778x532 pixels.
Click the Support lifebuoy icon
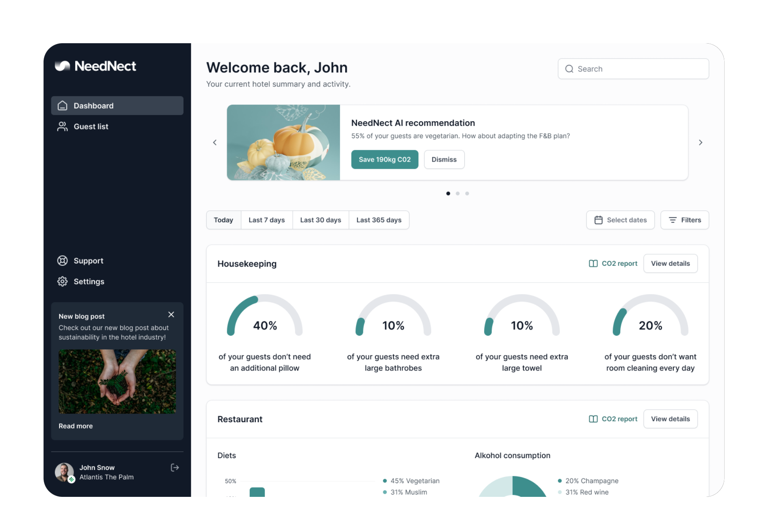tap(62, 261)
